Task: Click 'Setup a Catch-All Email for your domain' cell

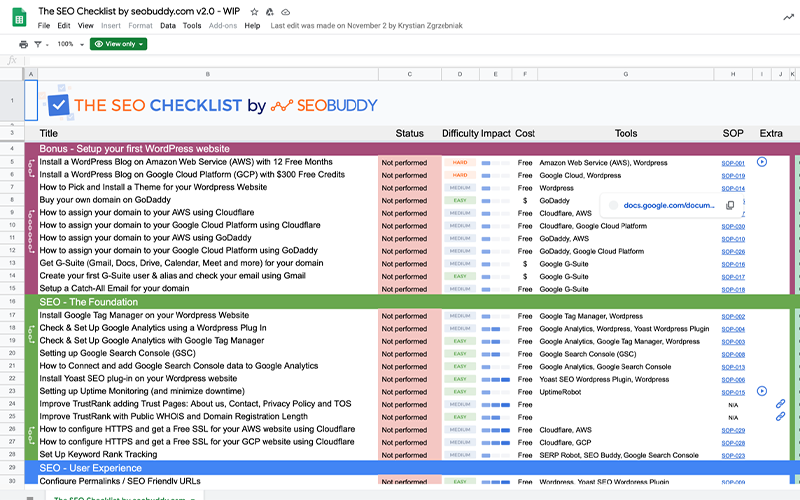Action: 208,288
